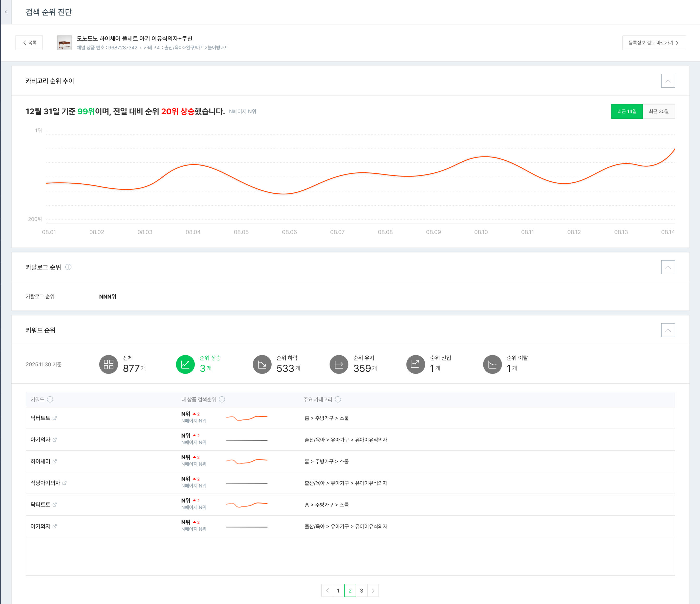Click info icon next to 카탈로그 순위
This screenshot has width=700, height=604.
[x=68, y=267]
